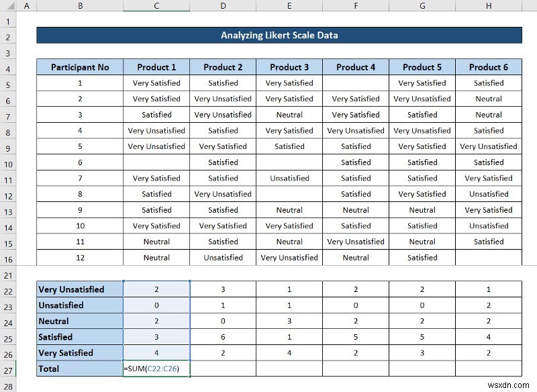Select the Participant No header cell

click(80, 66)
